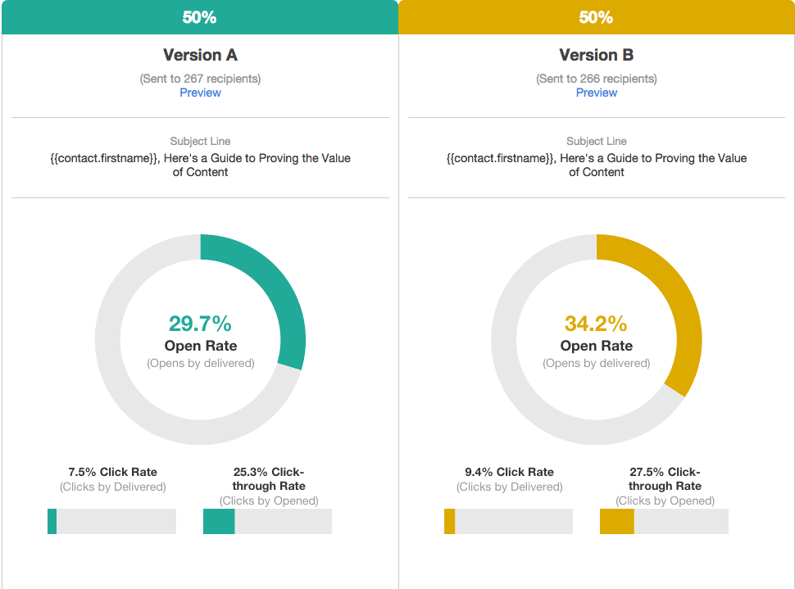Click the Version B title

[x=596, y=55]
